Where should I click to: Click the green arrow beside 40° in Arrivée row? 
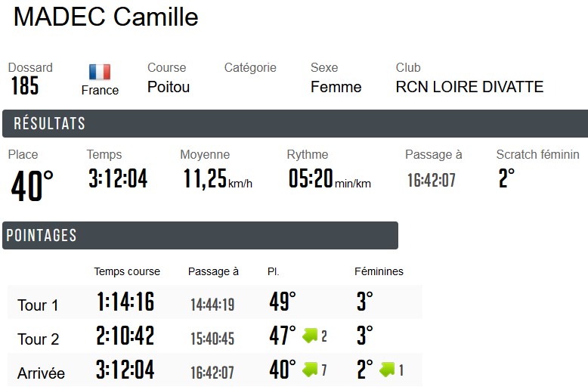pyautogui.click(x=310, y=370)
